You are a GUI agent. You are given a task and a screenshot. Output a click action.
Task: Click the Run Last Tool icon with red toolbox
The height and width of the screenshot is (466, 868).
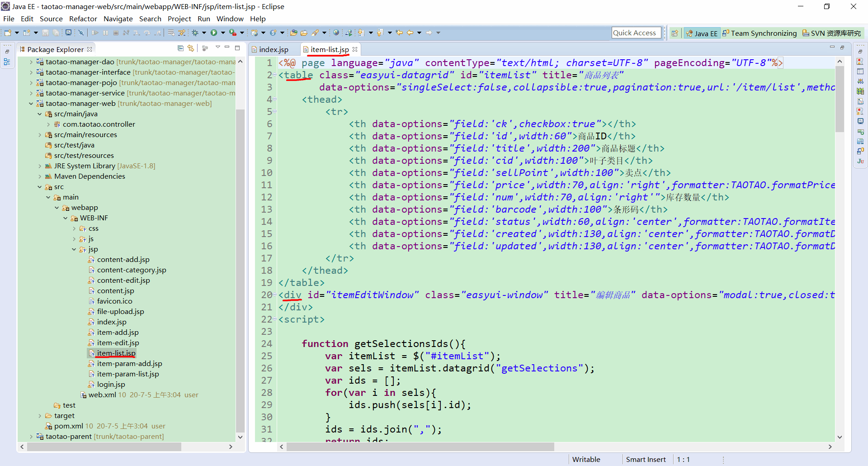click(x=233, y=33)
